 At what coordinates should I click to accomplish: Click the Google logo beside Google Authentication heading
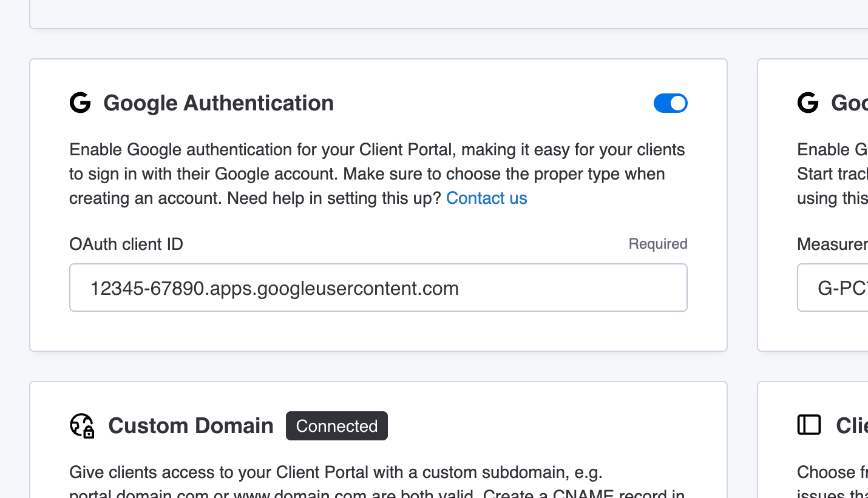80,103
